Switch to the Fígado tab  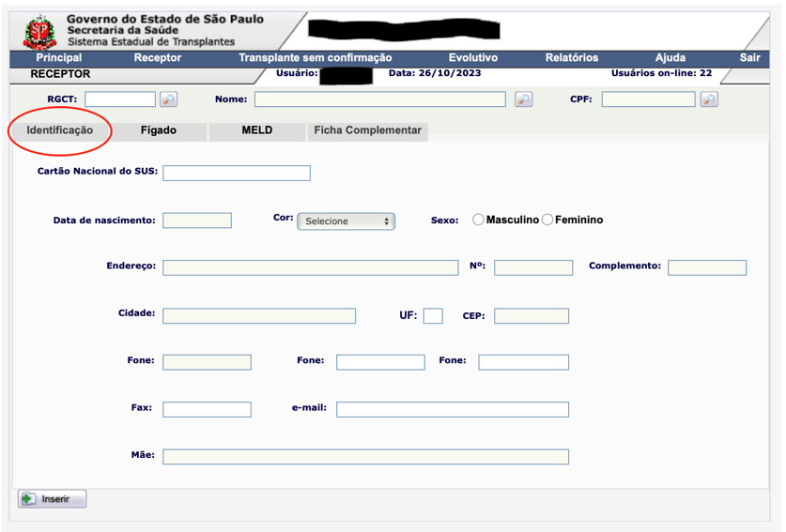158,130
